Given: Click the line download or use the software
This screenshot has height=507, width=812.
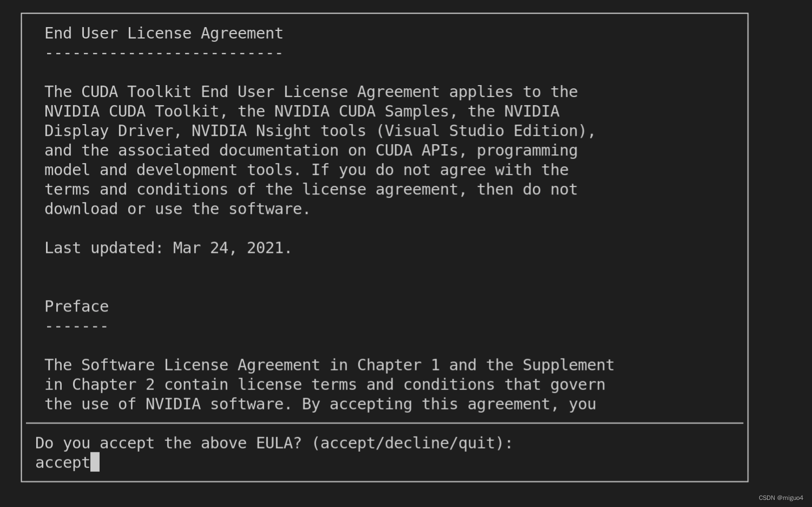Looking at the screenshot, I should click(x=177, y=209).
